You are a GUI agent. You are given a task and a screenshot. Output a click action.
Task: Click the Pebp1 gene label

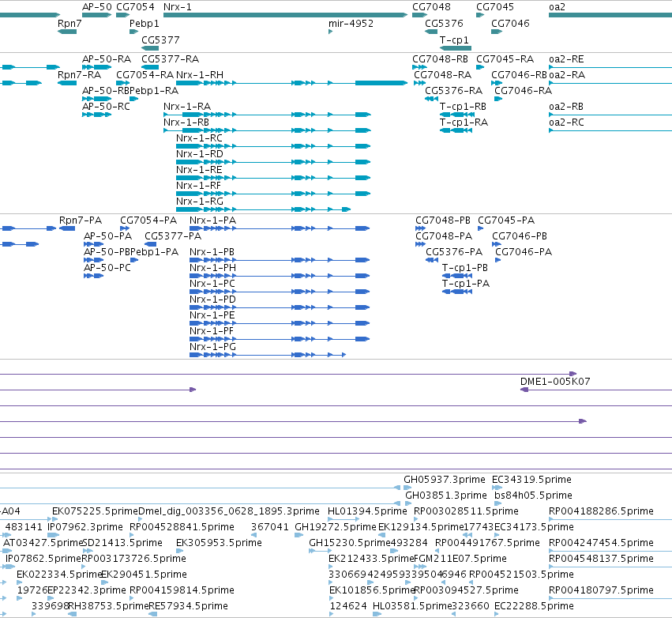[x=144, y=23]
